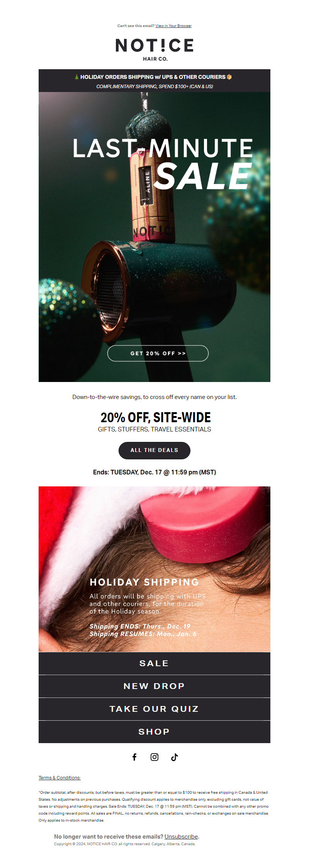Viewport: 309px width, 868px height.
Task: Open the Instagram social icon
Action: [154, 757]
